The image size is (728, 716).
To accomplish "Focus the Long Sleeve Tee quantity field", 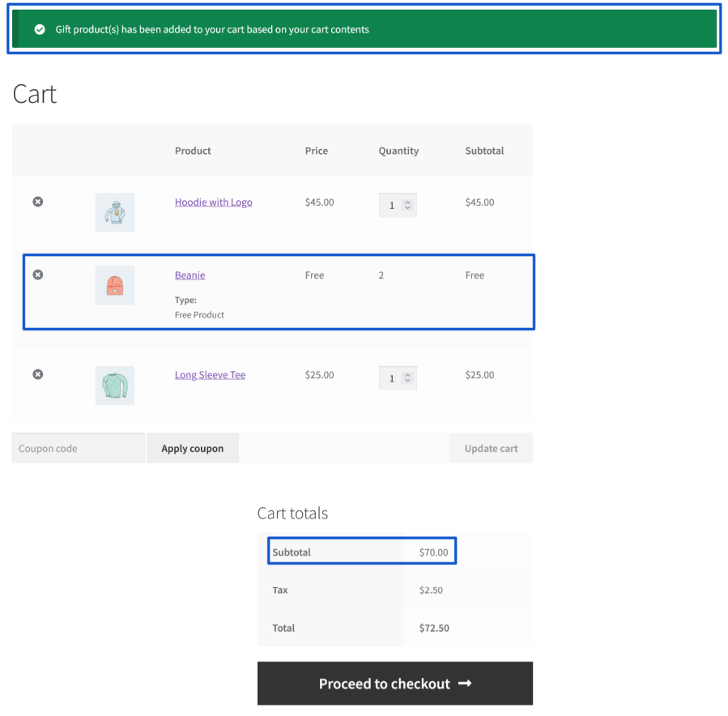I will [x=392, y=378].
